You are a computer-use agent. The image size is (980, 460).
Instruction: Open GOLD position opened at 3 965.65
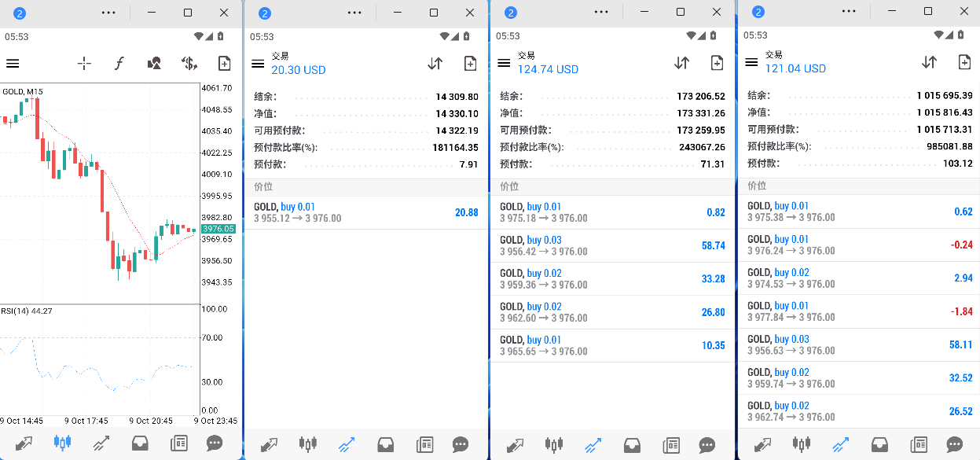click(x=612, y=345)
